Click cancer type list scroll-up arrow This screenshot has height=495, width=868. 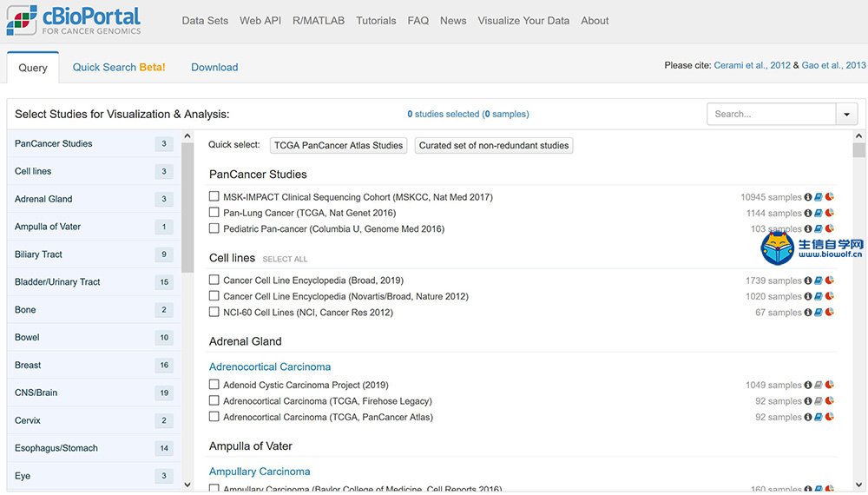click(x=187, y=136)
